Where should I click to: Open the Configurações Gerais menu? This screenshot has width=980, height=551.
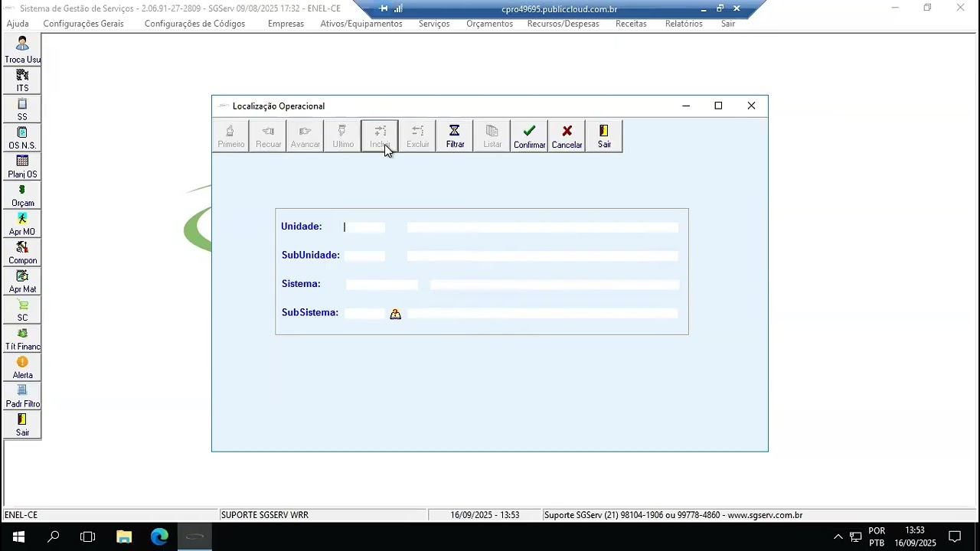83,24
